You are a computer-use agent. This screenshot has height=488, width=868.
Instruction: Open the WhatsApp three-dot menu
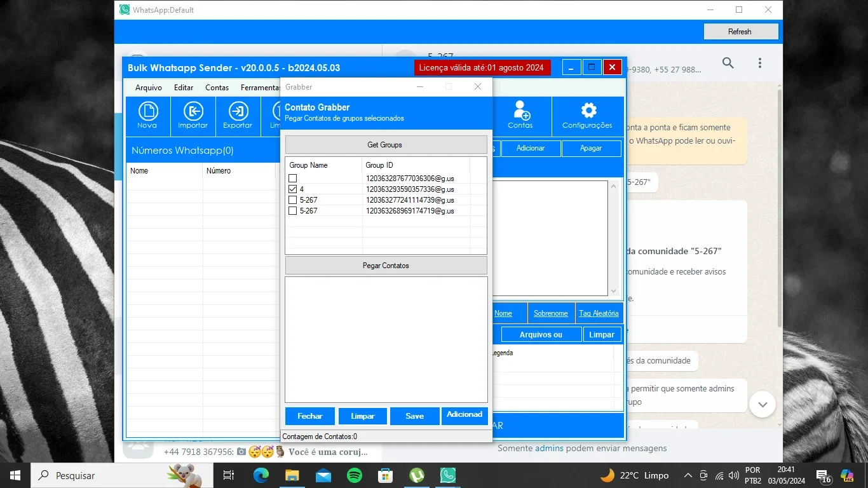pos(760,63)
